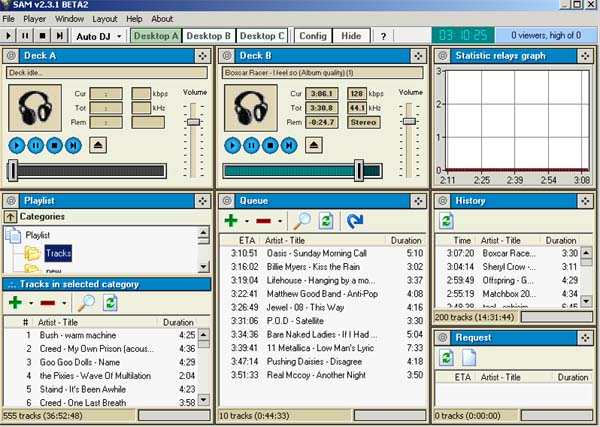Click the blue curved arrow icon in Queue
The height and width of the screenshot is (427, 600).
click(x=355, y=221)
